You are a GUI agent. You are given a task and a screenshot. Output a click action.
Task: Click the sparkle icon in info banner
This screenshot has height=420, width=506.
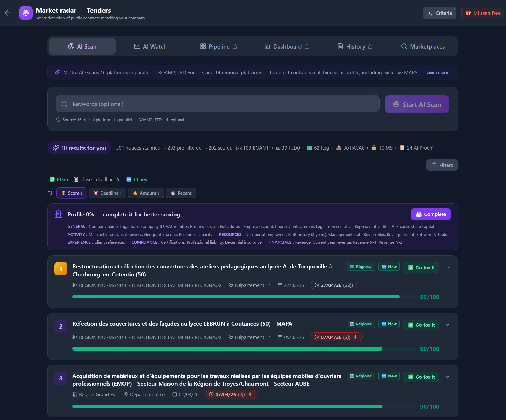pos(57,72)
